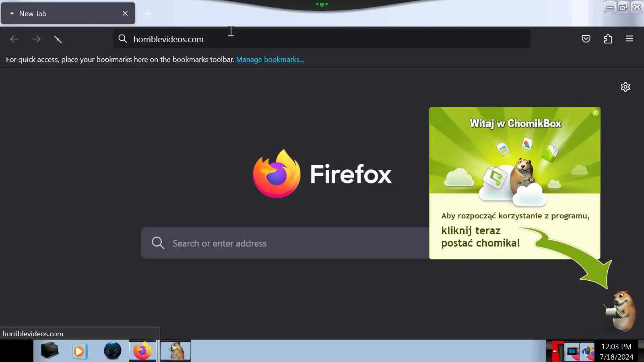The width and height of the screenshot is (644, 362).
Task: Click the Search or enter address box
Action: click(285, 243)
